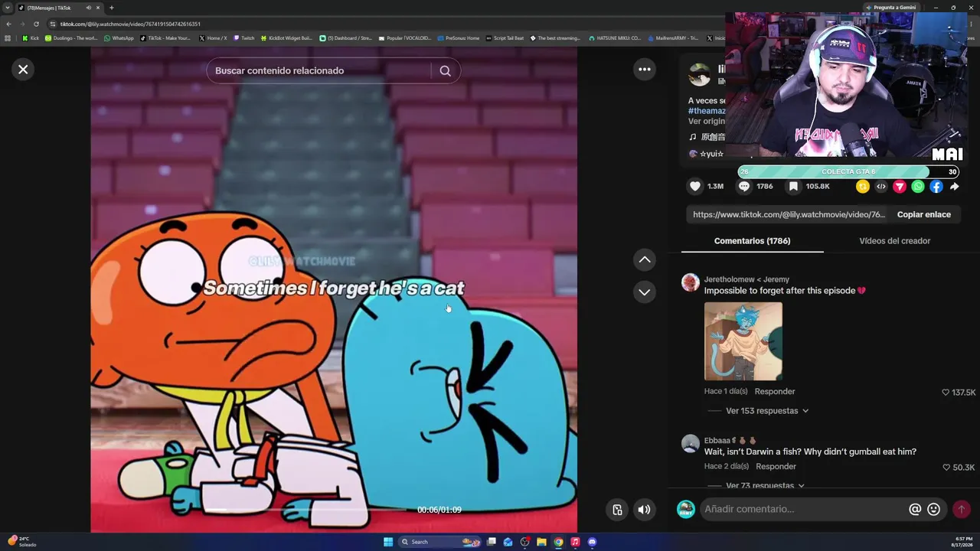Switch to 'Vídeos del creador' tab
Viewport: 980px width, 551px height.
pyautogui.click(x=894, y=241)
